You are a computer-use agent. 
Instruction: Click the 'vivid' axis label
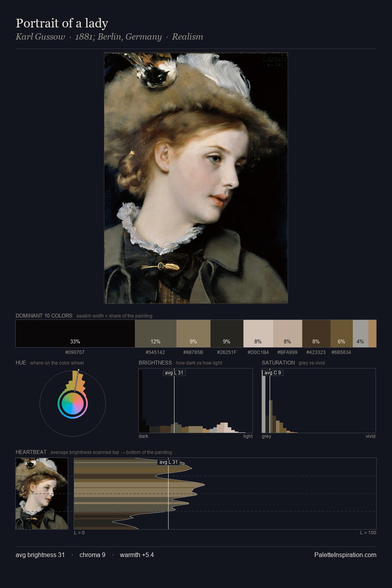(370, 436)
